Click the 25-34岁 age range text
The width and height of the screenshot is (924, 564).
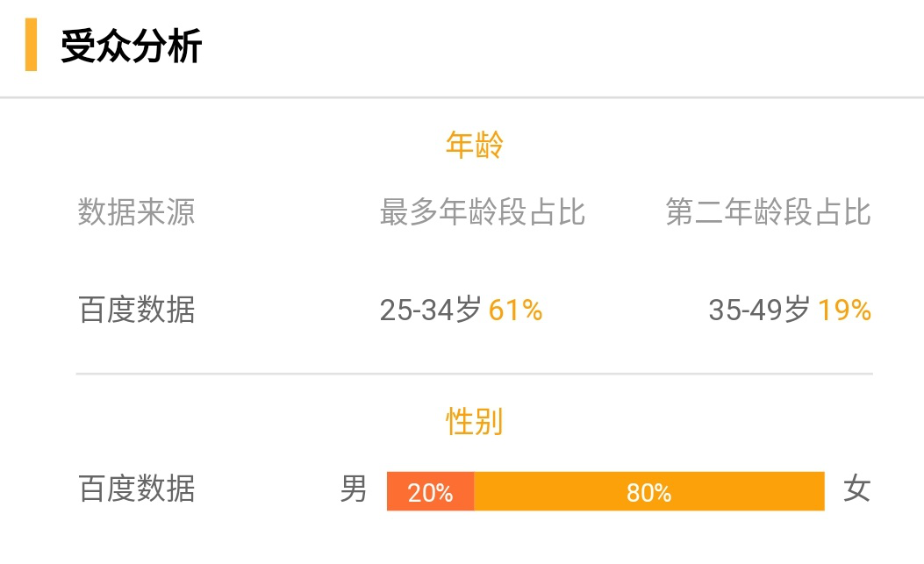[x=430, y=310]
